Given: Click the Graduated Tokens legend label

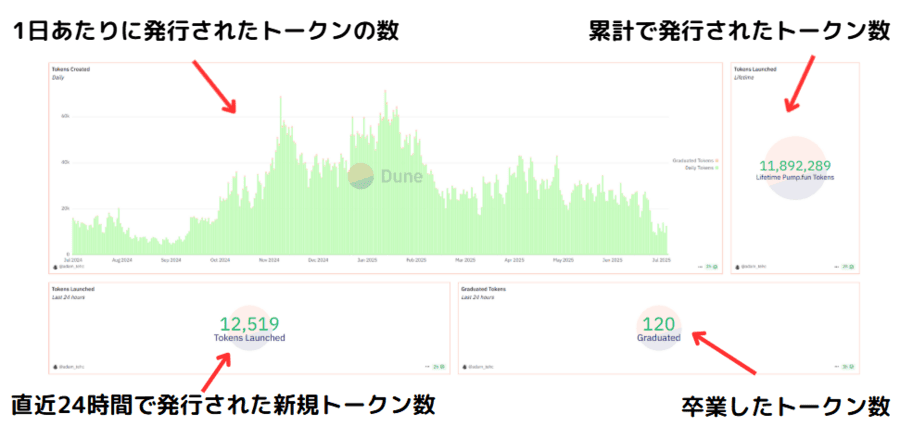Looking at the screenshot, I should (693, 160).
